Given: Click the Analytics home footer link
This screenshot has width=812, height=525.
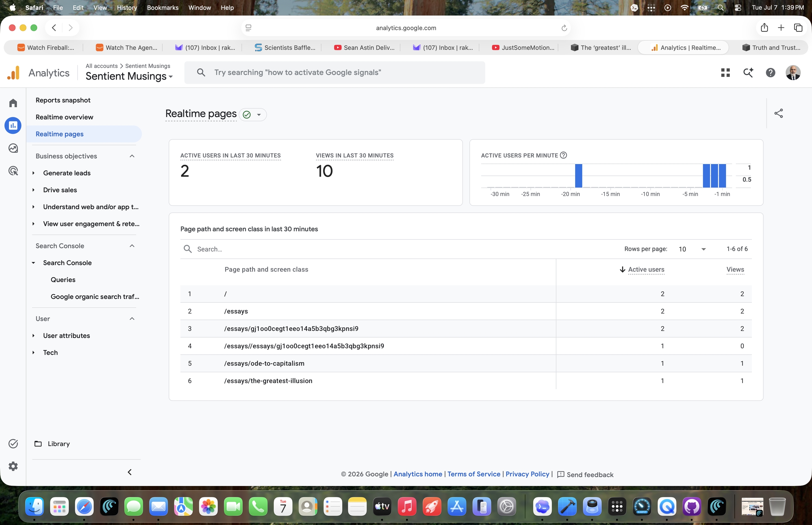Looking at the screenshot, I should click(x=418, y=474).
